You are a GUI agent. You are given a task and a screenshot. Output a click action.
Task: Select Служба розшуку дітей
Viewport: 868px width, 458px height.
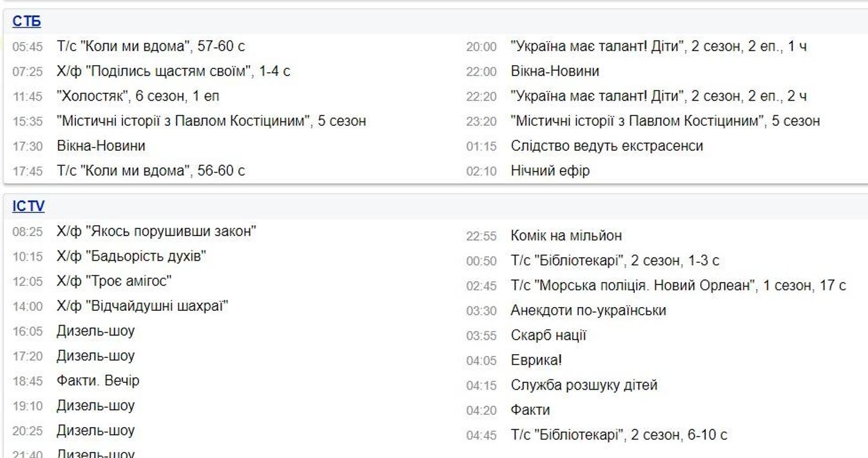pyautogui.click(x=584, y=386)
